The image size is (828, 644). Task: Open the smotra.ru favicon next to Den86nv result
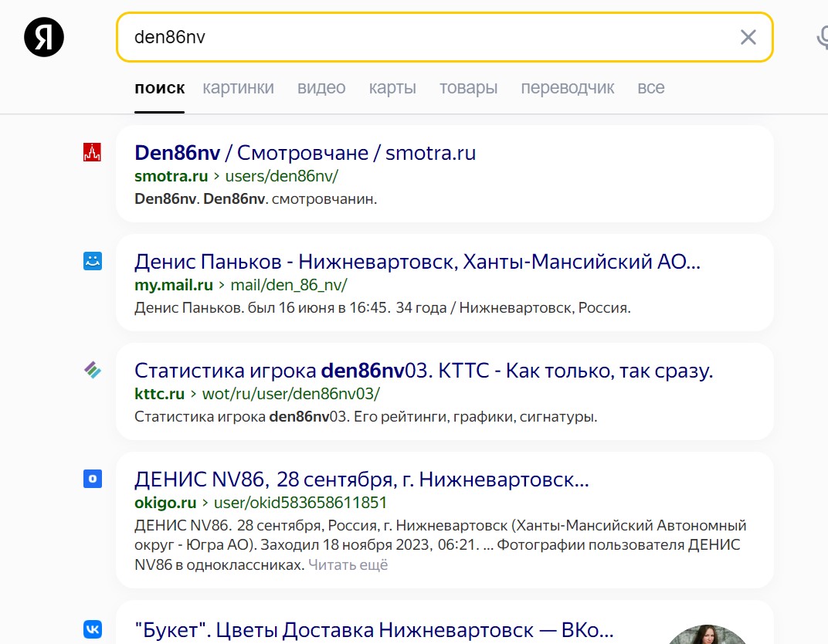pos(92,152)
